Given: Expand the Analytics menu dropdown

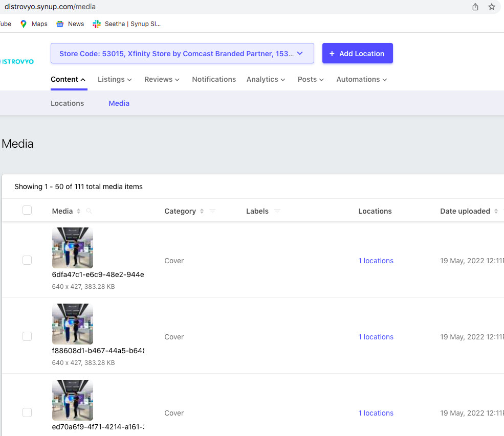Looking at the screenshot, I should [266, 79].
